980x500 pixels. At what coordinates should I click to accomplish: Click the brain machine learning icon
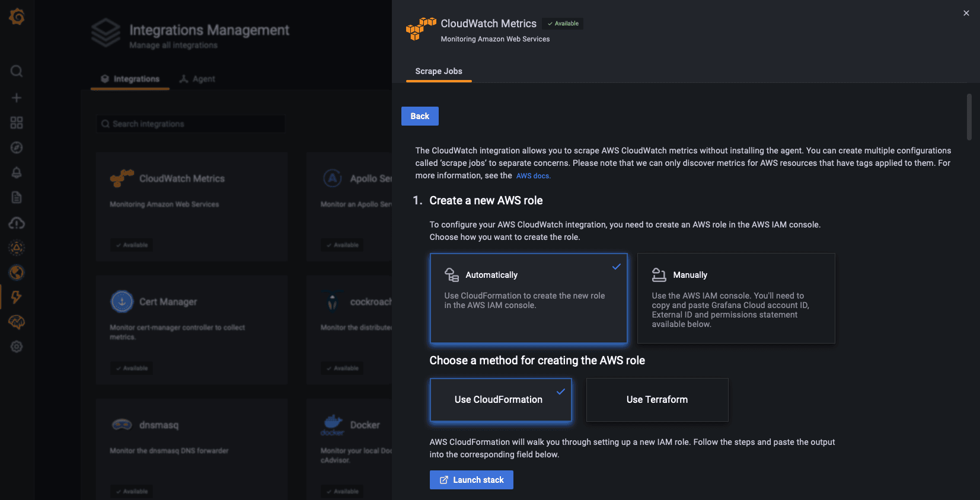coord(17,322)
